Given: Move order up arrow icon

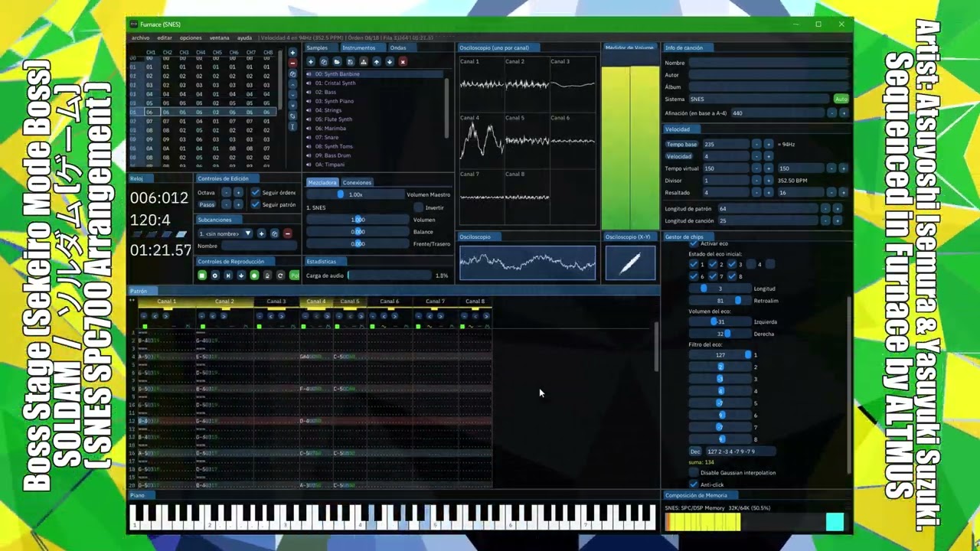Looking at the screenshot, I should click(292, 85).
